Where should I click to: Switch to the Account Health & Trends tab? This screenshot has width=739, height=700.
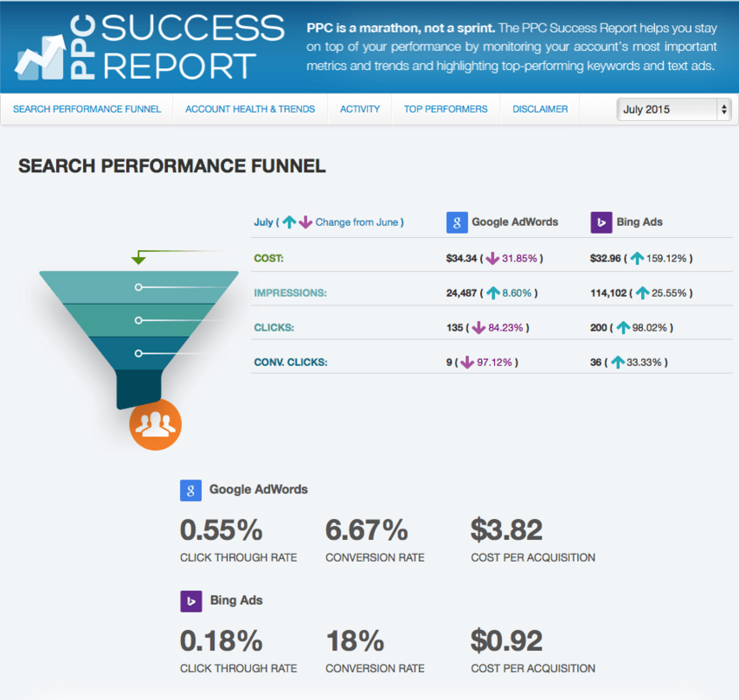point(250,109)
